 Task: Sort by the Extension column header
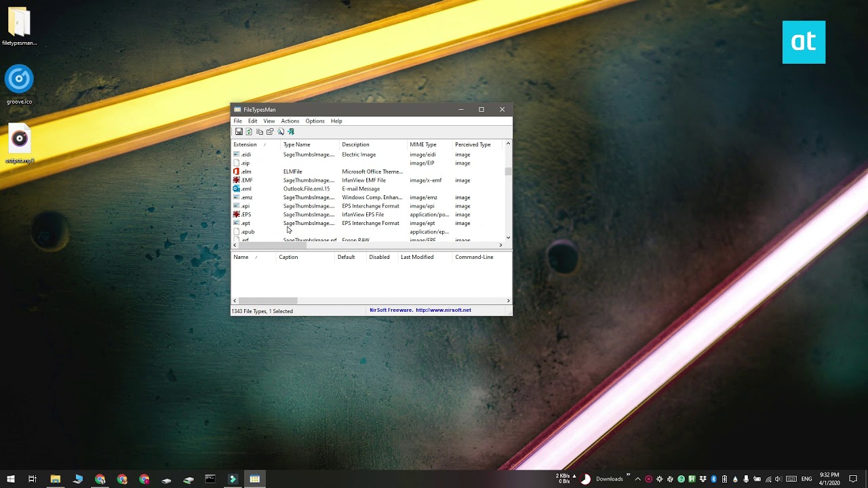coord(256,144)
